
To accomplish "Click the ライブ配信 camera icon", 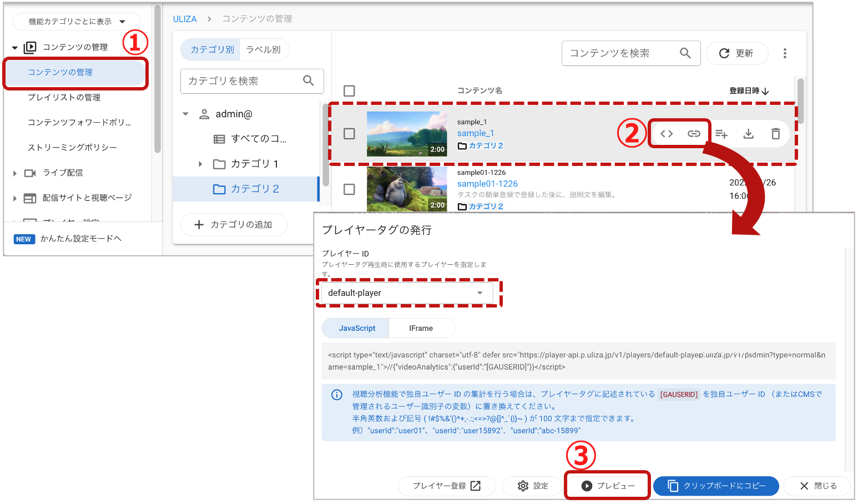I will click(x=31, y=173).
